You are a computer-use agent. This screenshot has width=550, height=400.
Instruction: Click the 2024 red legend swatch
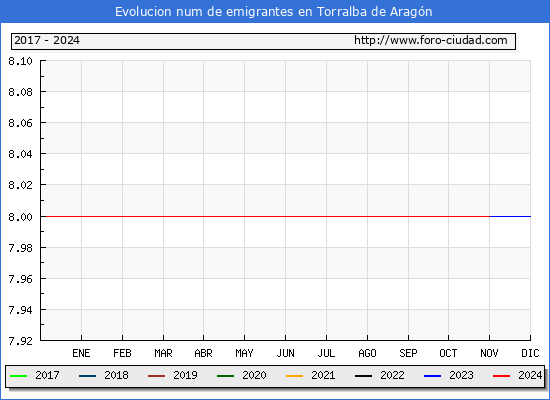[501, 376]
